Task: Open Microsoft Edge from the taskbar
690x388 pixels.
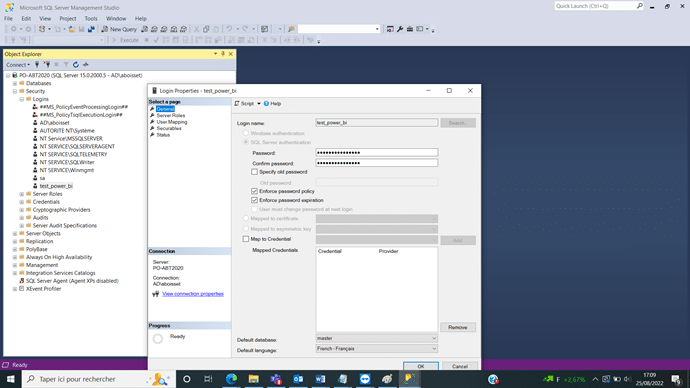Action: [x=231, y=379]
